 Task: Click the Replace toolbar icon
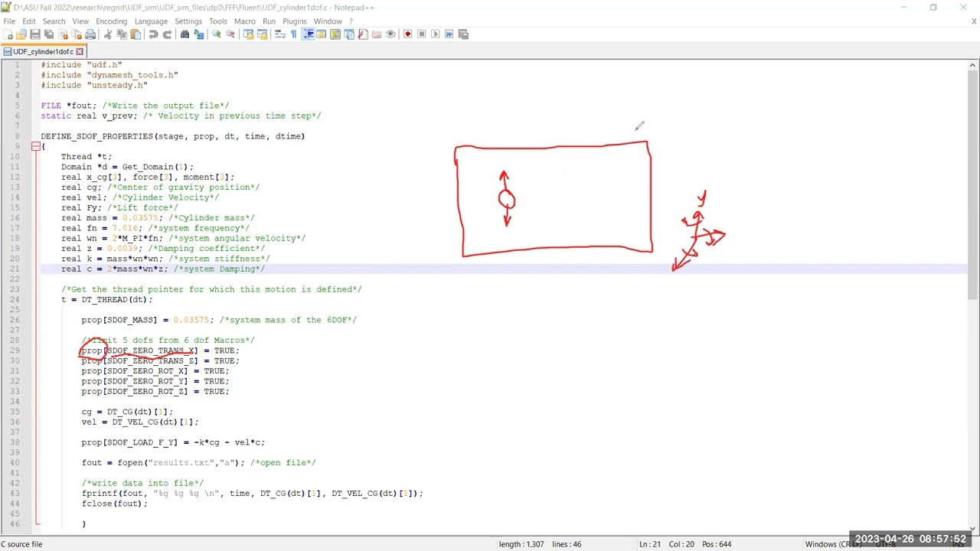(199, 34)
